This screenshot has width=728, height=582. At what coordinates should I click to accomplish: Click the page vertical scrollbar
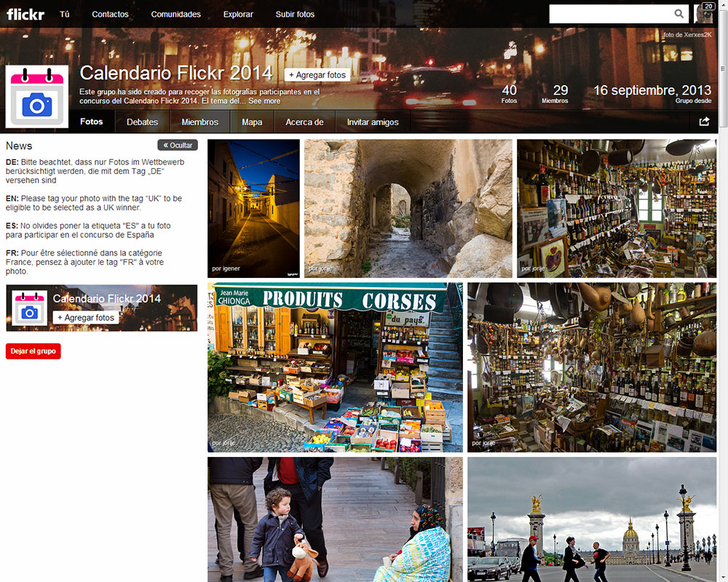(x=723, y=70)
